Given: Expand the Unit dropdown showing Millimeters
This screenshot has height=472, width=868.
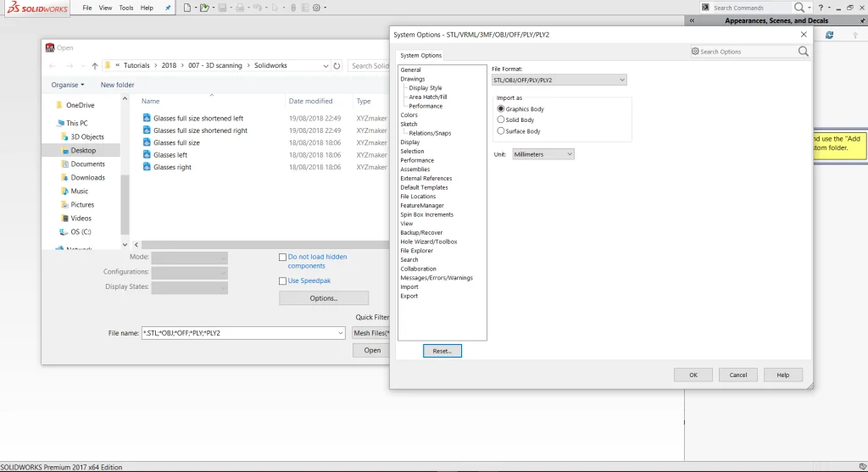Looking at the screenshot, I should pyautogui.click(x=543, y=154).
